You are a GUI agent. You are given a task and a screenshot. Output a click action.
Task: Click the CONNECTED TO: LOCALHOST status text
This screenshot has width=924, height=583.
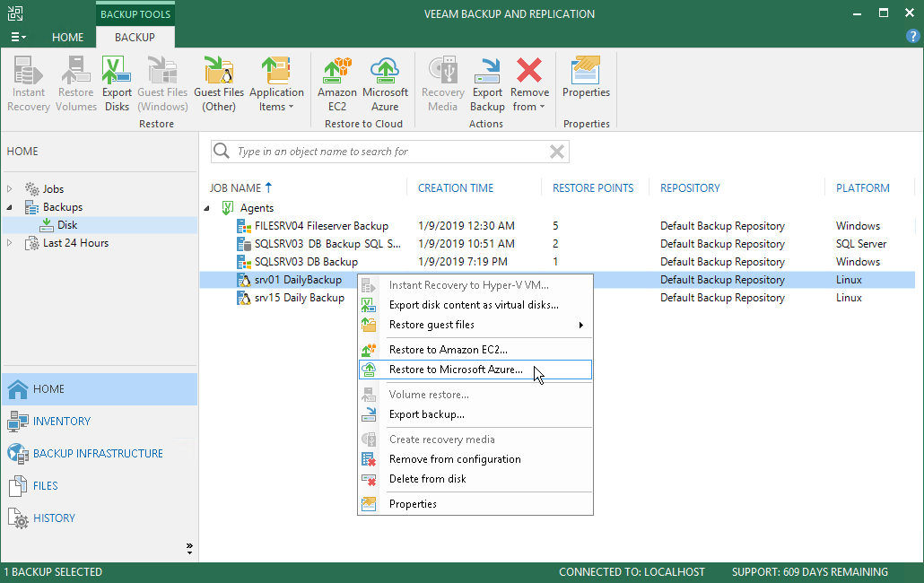632,572
